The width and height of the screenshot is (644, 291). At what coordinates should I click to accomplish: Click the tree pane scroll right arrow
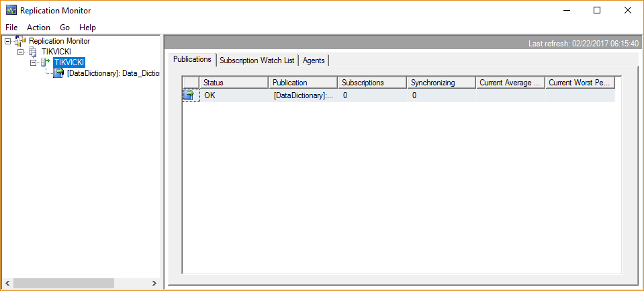click(154, 283)
